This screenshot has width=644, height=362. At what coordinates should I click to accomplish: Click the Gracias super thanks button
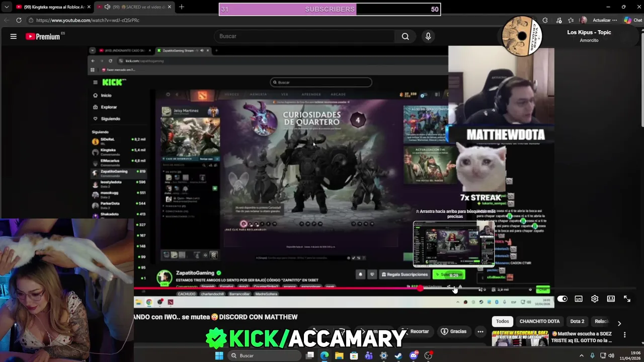454,331
